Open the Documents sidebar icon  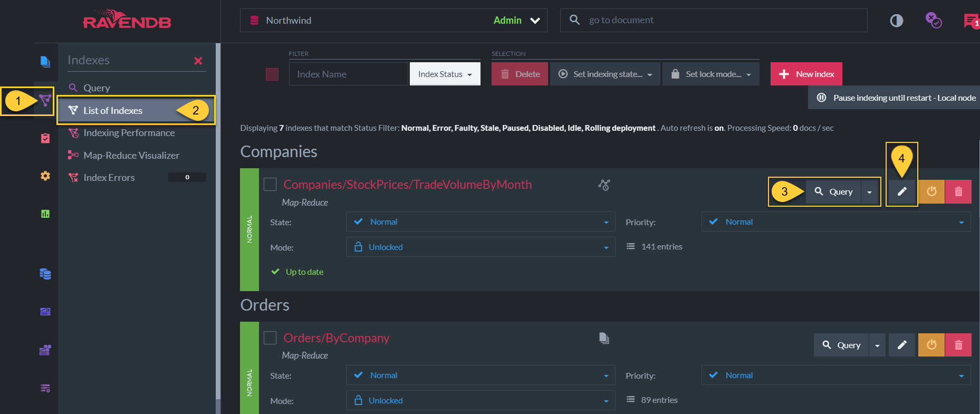[45, 62]
